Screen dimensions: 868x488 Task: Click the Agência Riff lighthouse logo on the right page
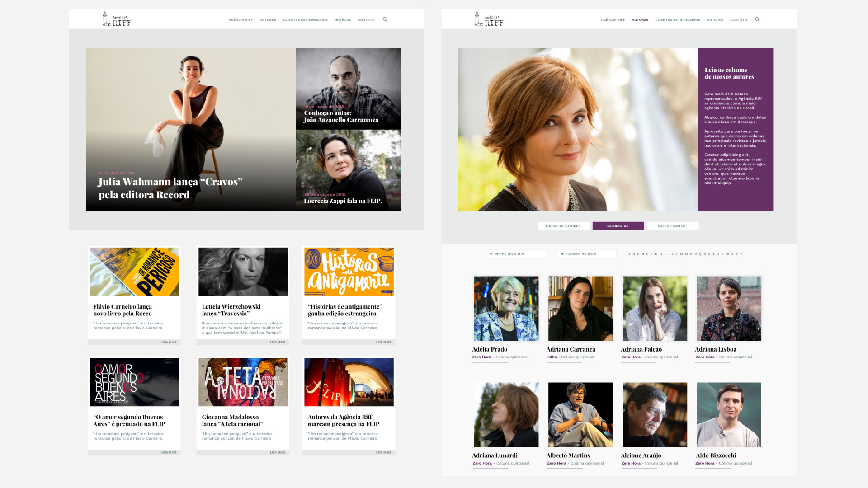489,19
